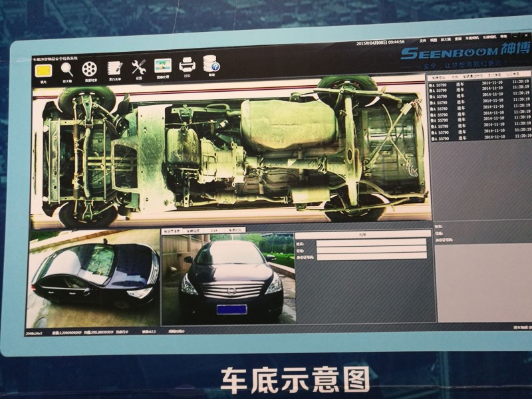Select the front-view car photo with blue plate
This screenshot has width=532, height=399.
[229, 278]
